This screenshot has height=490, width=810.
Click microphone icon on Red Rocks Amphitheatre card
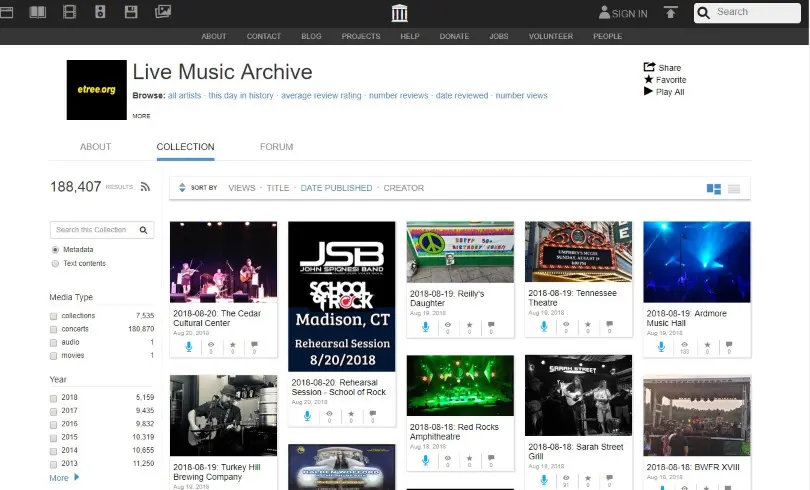tap(426, 460)
